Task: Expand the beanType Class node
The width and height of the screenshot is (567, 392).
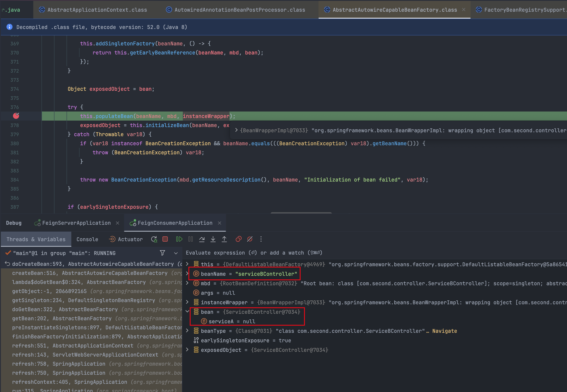Action: 187,331
